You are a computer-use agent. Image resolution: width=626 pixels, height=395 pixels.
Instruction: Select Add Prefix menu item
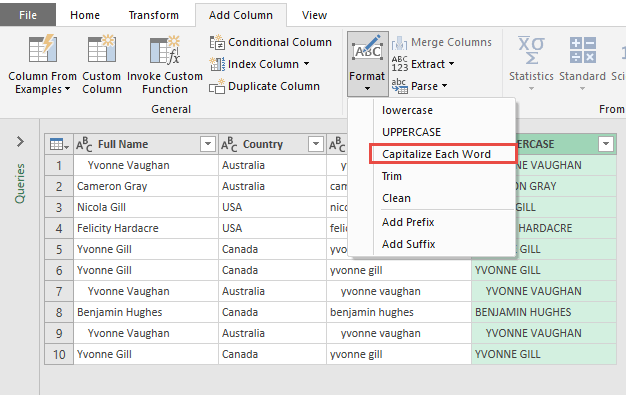pyautogui.click(x=432, y=222)
